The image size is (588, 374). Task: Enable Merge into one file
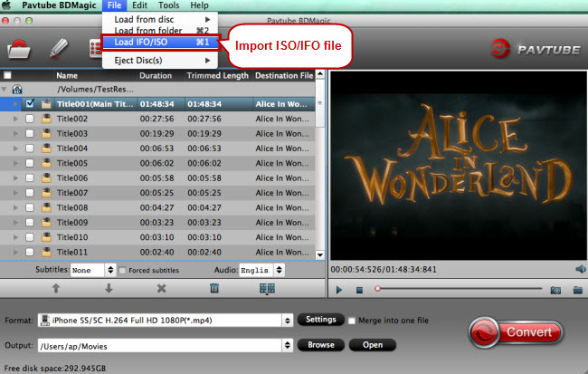[351, 321]
